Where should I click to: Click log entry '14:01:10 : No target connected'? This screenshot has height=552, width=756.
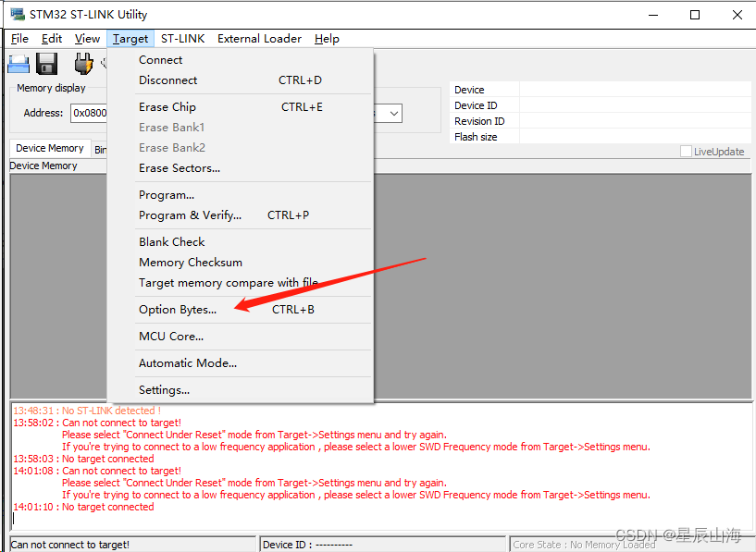83,507
